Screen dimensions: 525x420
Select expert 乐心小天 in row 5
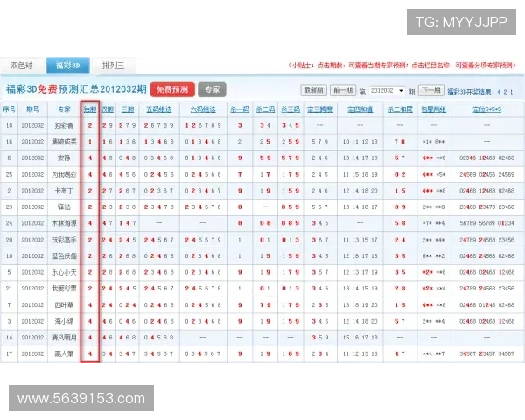(x=64, y=272)
